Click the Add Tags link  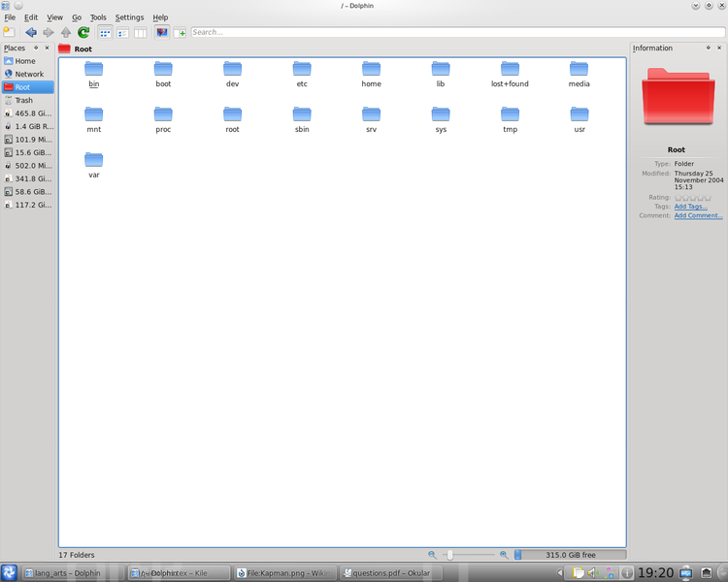click(x=690, y=207)
